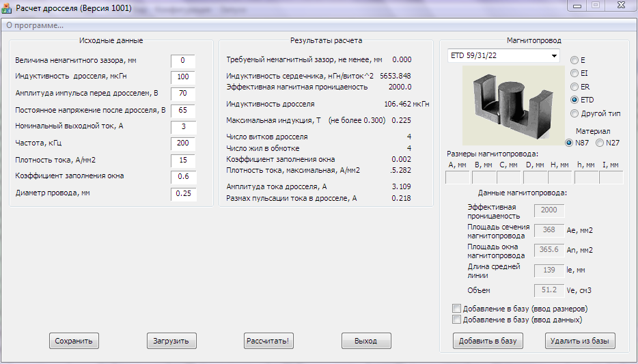Click the 'Число витков дросселя' label
The width and height of the screenshot is (638, 364).
point(267,137)
